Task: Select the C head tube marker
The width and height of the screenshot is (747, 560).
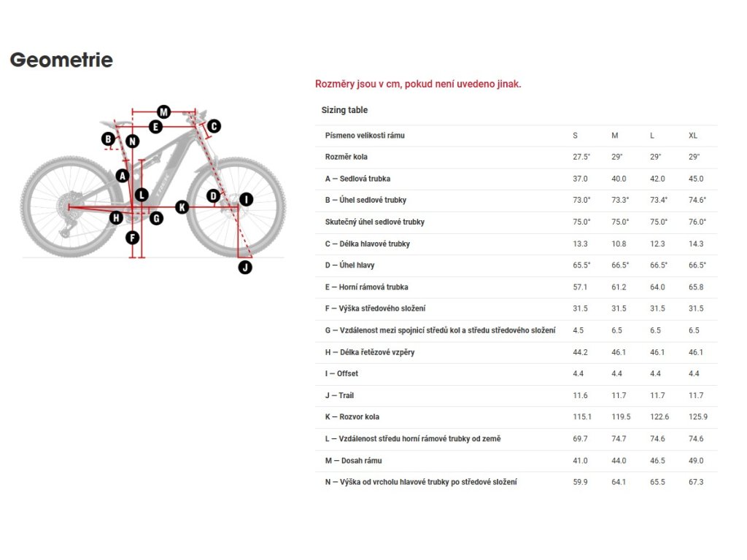Action: click(x=214, y=126)
